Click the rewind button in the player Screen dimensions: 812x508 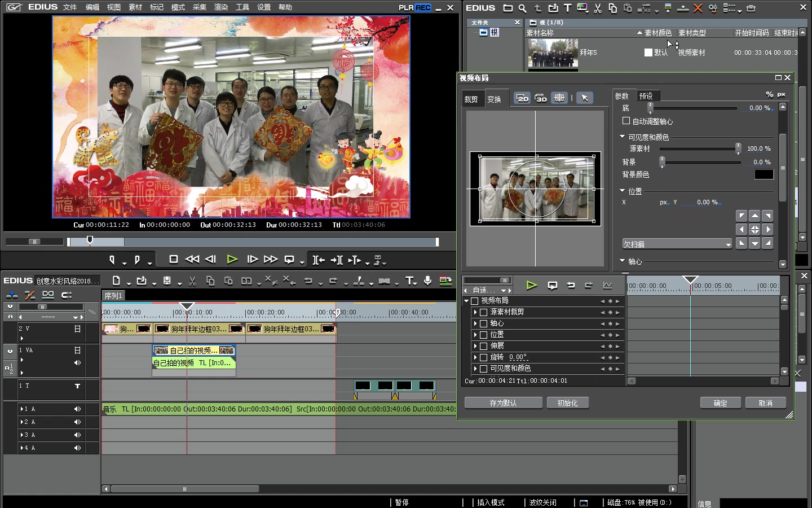point(192,259)
